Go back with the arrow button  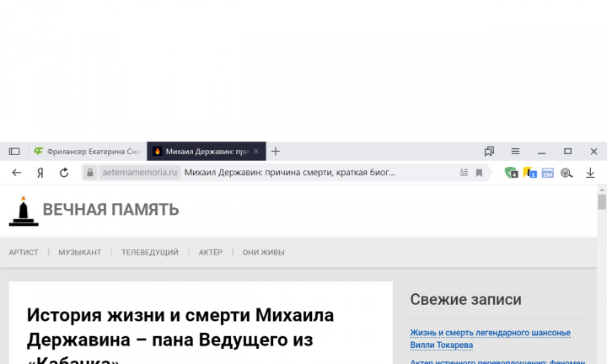(17, 173)
